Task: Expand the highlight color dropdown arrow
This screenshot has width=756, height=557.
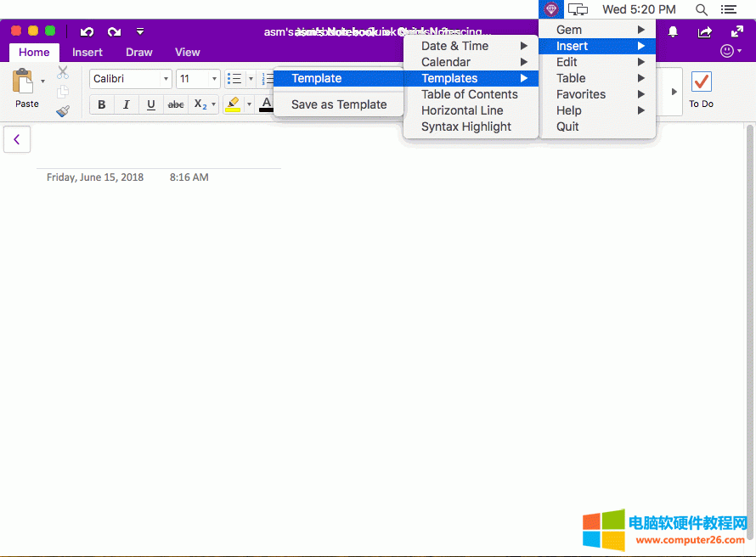Action: [x=249, y=105]
